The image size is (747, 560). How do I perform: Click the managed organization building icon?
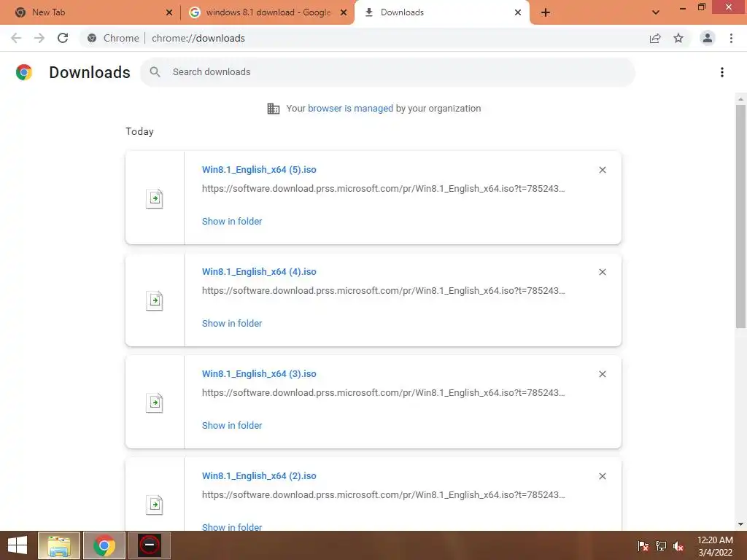point(274,109)
